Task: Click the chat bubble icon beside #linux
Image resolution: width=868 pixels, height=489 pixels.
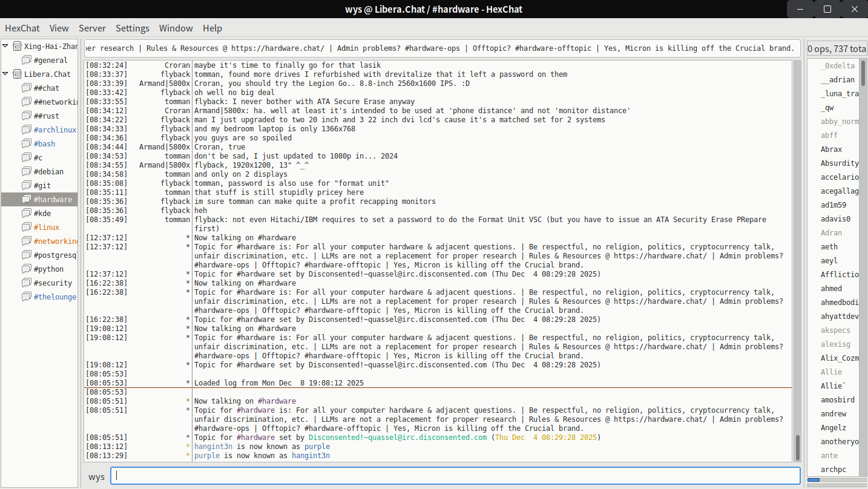Action: point(26,228)
